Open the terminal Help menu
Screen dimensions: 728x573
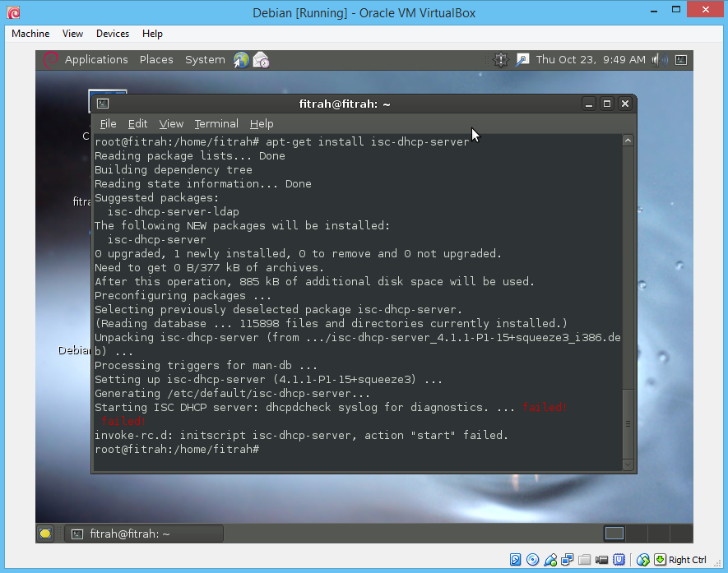tap(262, 124)
